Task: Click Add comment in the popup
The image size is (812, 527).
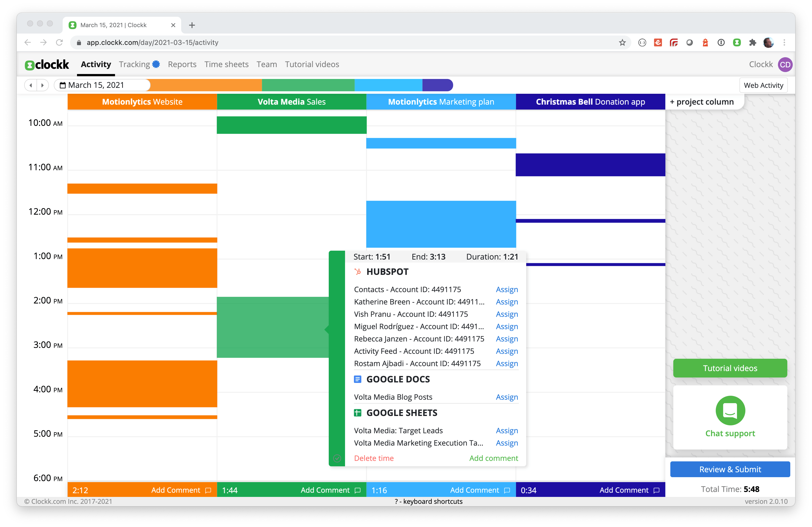Action: (494, 458)
